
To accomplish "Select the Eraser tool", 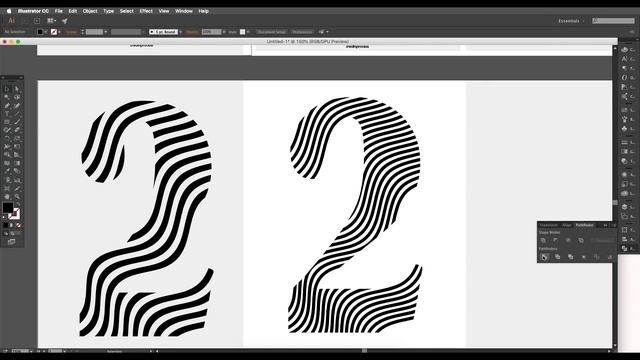I will (17, 130).
